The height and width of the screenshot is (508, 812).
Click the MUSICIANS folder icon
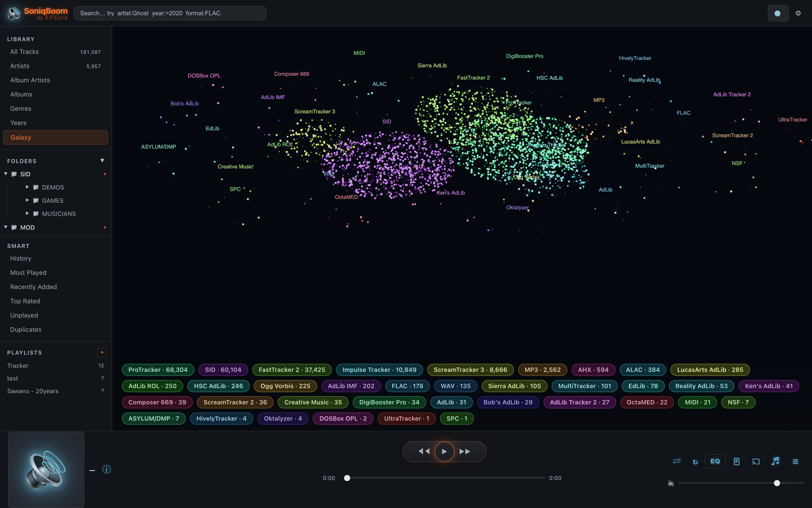tap(36, 214)
